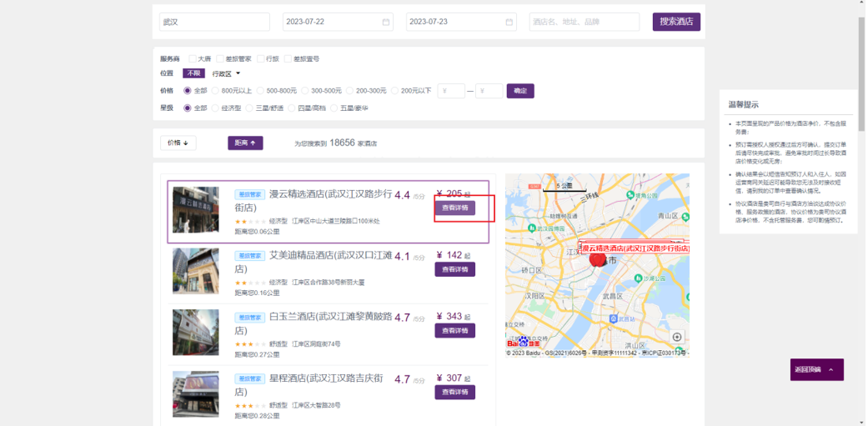This screenshot has width=868, height=426.
Task: Open 漫云精选酒店 hotel thumbnail photo
Action: coord(195,209)
